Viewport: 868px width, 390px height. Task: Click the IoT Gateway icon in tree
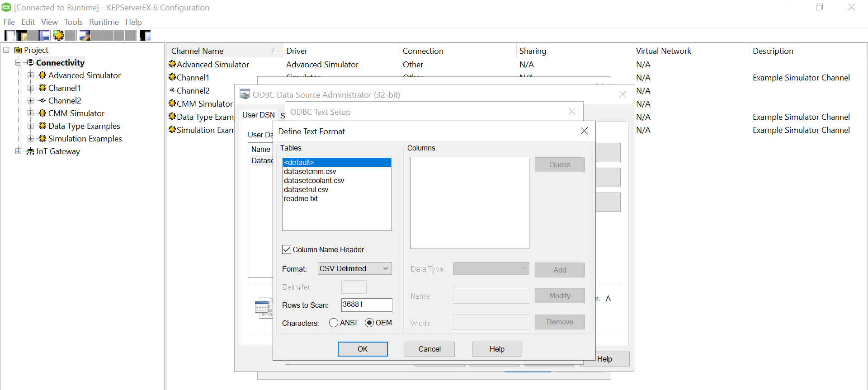pyautogui.click(x=30, y=151)
